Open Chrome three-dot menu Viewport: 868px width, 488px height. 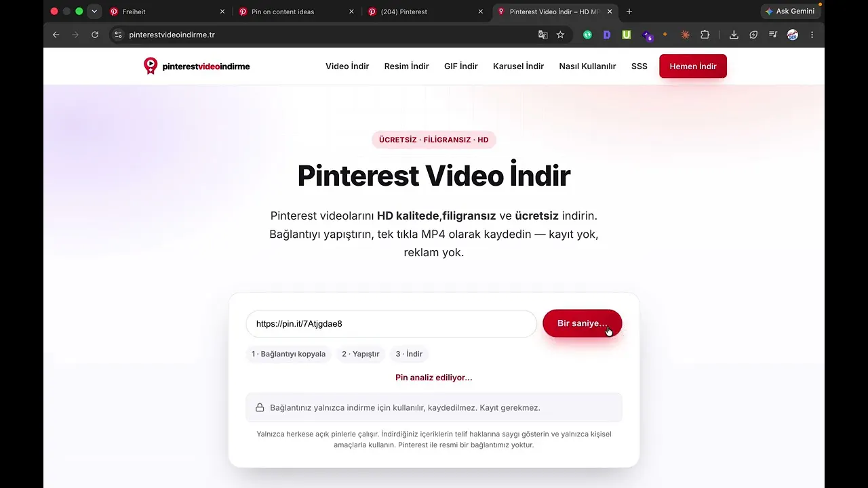click(x=812, y=35)
